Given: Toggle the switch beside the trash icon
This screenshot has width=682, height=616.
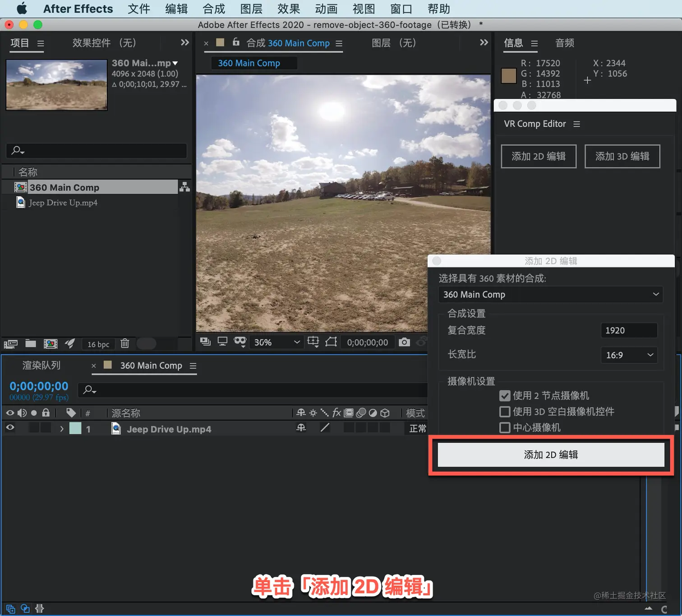Looking at the screenshot, I should pos(146,344).
